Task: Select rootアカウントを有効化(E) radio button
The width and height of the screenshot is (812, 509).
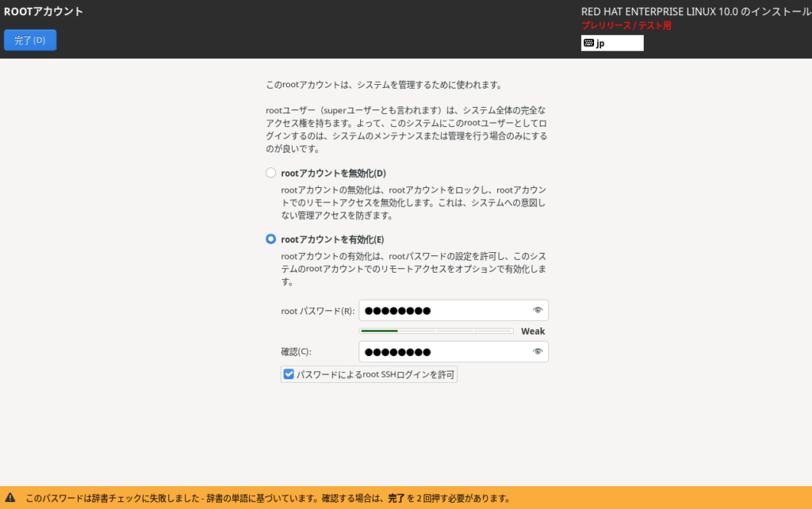Action: pos(271,239)
